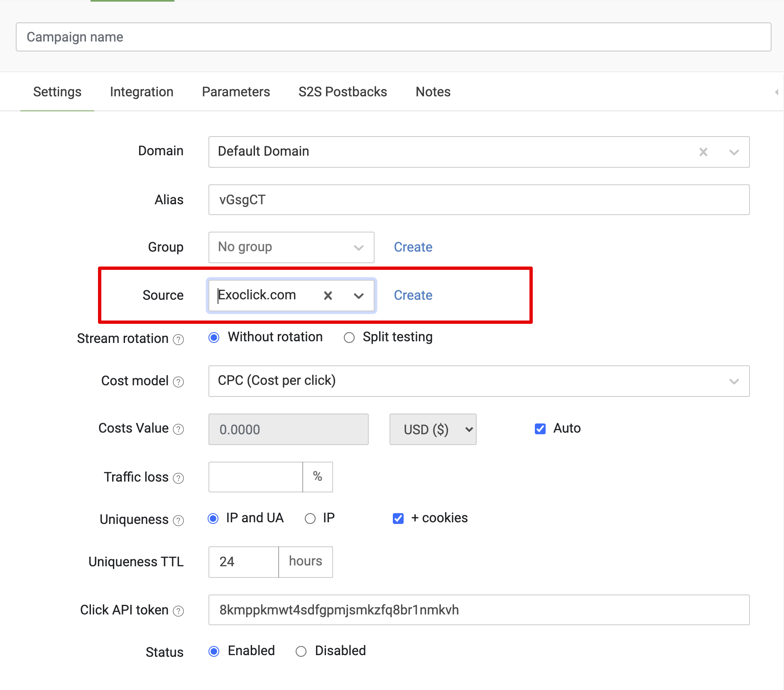Screen dimensions: 784x690
Task: Open help tooltip for Stream rotation
Action: coord(179,340)
